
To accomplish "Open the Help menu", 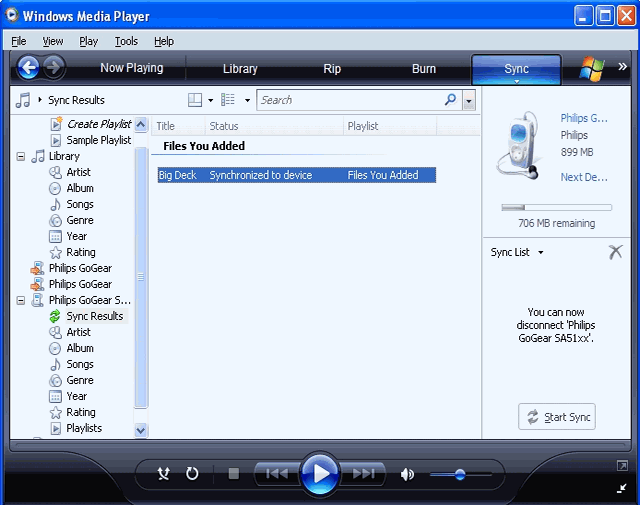I will [164, 41].
